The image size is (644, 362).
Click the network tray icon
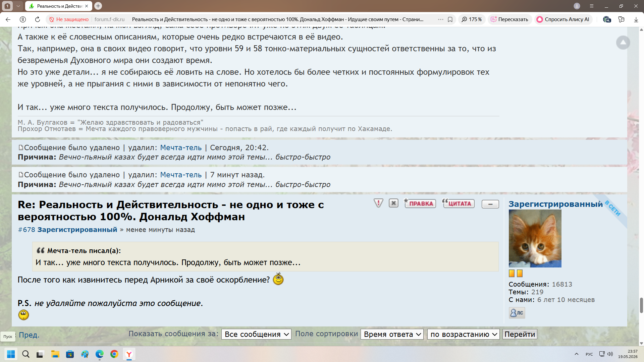(602, 354)
